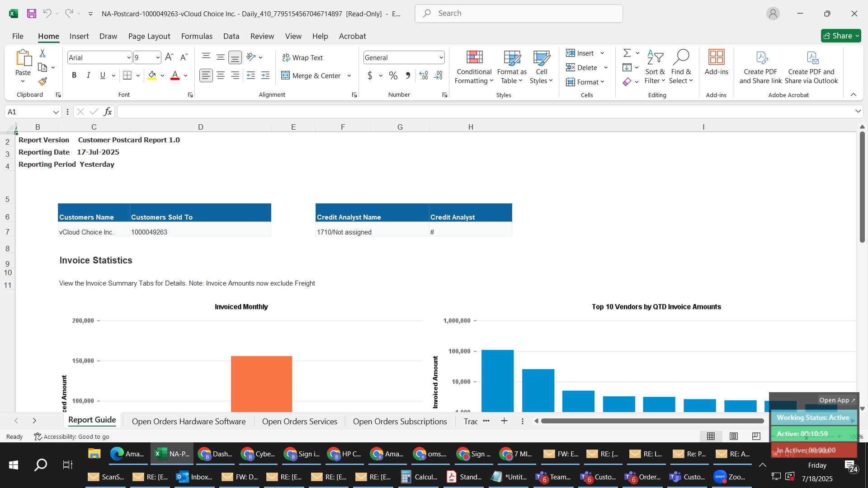Open the Borders dropdown arrow
Viewport: 868px width, 488px height.
[x=138, y=76]
